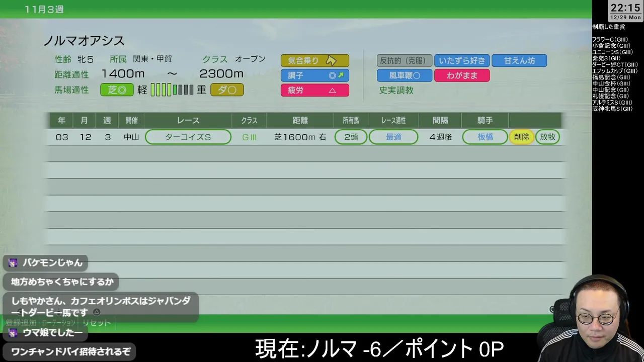Open the 2頭 owned horses button
644x362 pixels.
click(351, 137)
